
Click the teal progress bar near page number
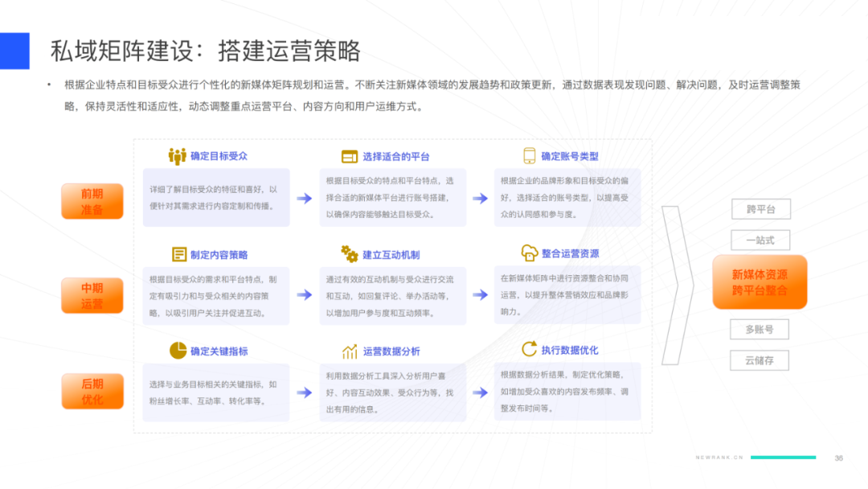[784, 457]
